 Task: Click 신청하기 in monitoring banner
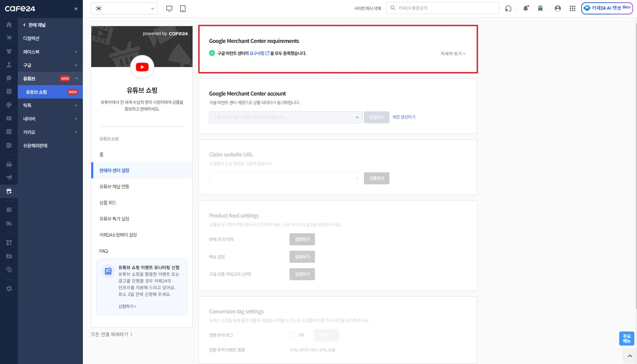pyautogui.click(x=127, y=306)
